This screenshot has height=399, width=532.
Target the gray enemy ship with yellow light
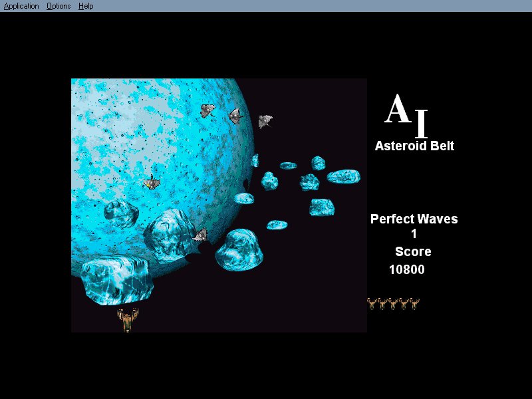(x=152, y=182)
